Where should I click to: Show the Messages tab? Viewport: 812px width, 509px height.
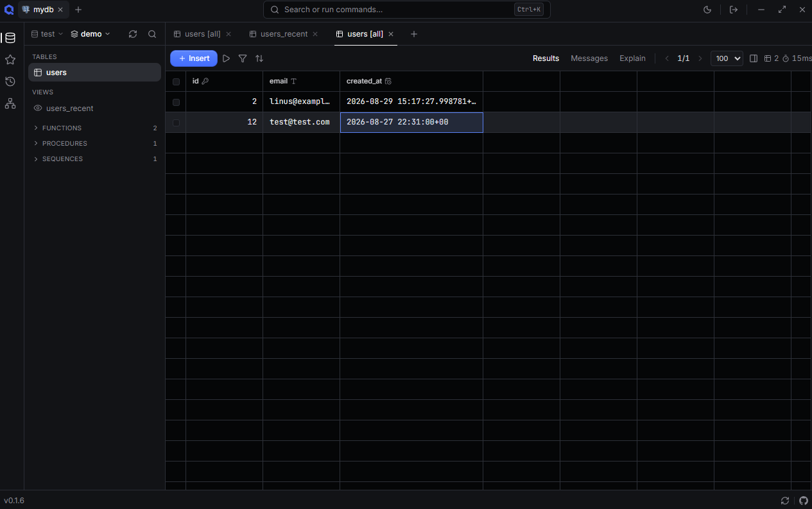coord(589,58)
